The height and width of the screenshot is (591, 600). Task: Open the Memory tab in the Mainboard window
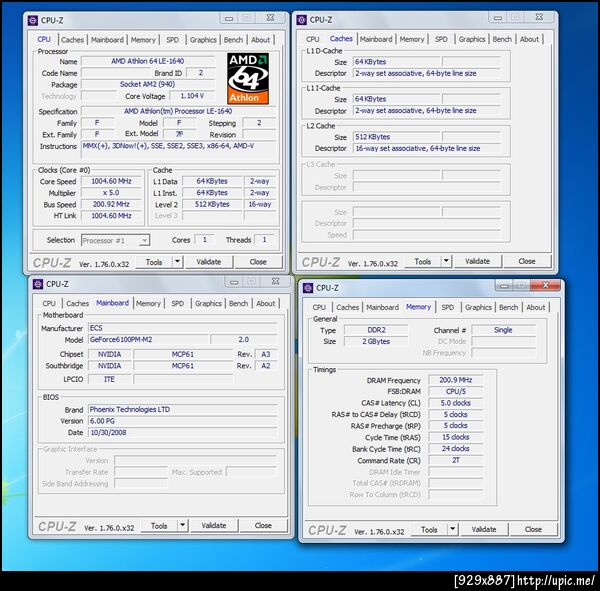tap(148, 303)
